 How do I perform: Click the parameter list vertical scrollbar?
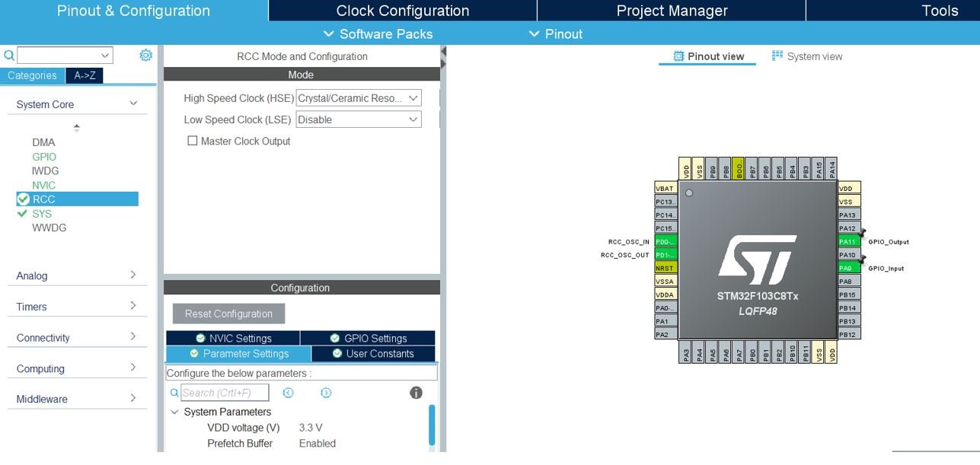(x=432, y=425)
